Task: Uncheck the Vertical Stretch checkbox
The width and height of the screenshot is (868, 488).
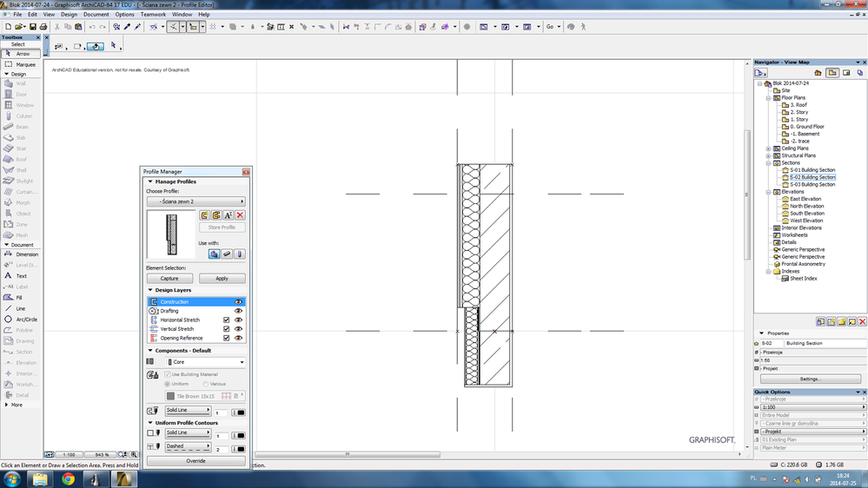Action: click(x=227, y=328)
